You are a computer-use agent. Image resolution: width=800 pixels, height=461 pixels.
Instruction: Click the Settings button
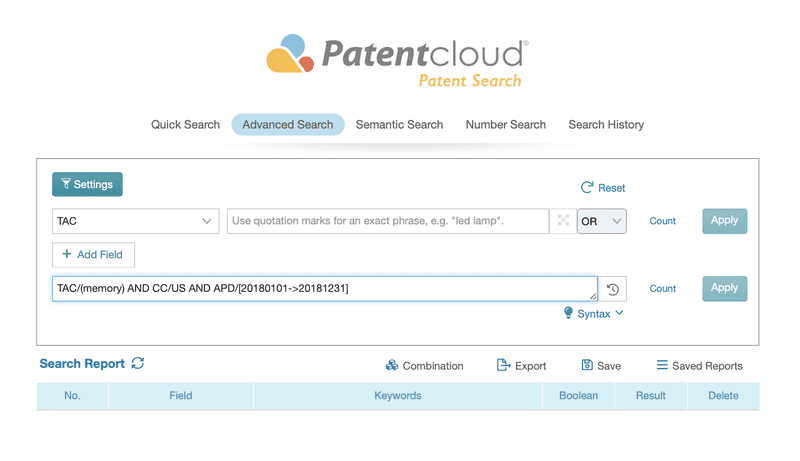pyautogui.click(x=87, y=184)
